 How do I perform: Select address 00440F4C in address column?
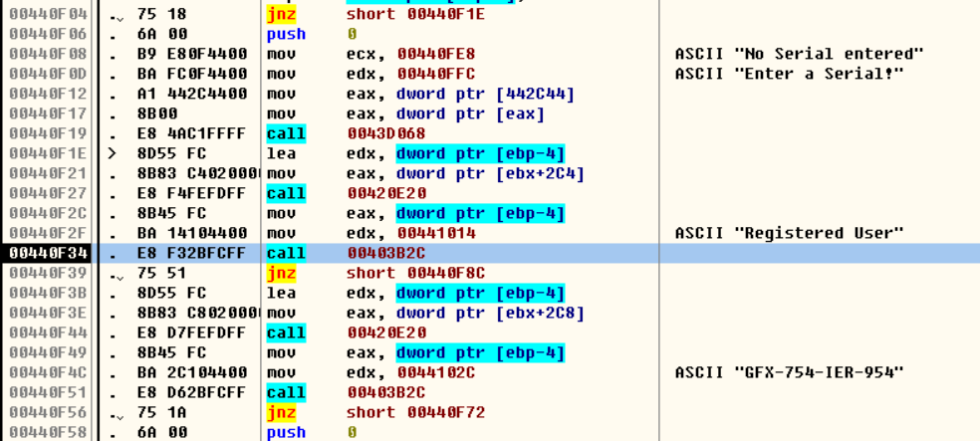click(47, 372)
